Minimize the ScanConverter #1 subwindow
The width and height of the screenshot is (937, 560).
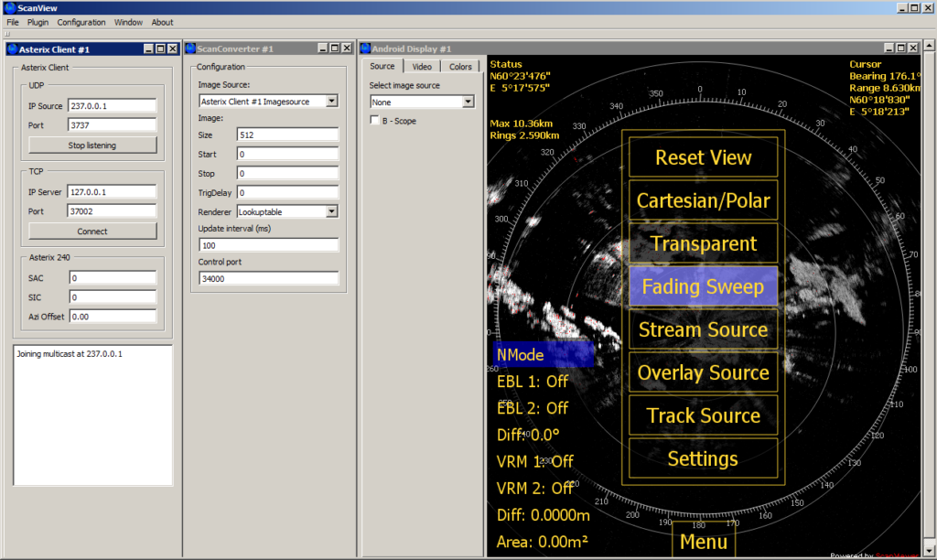(321, 48)
